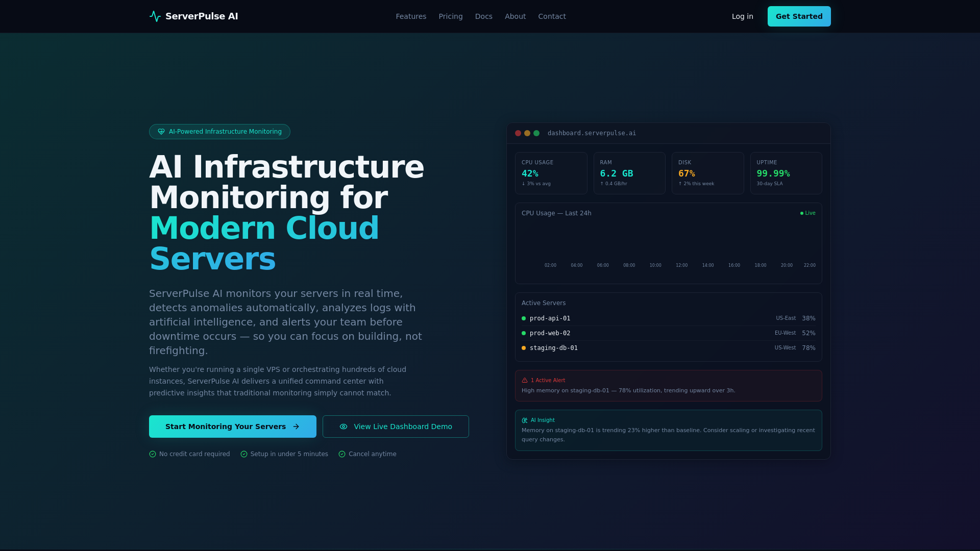980x551 pixels.
Task: Click the green window dot in dashboard mockup
Action: click(x=536, y=133)
